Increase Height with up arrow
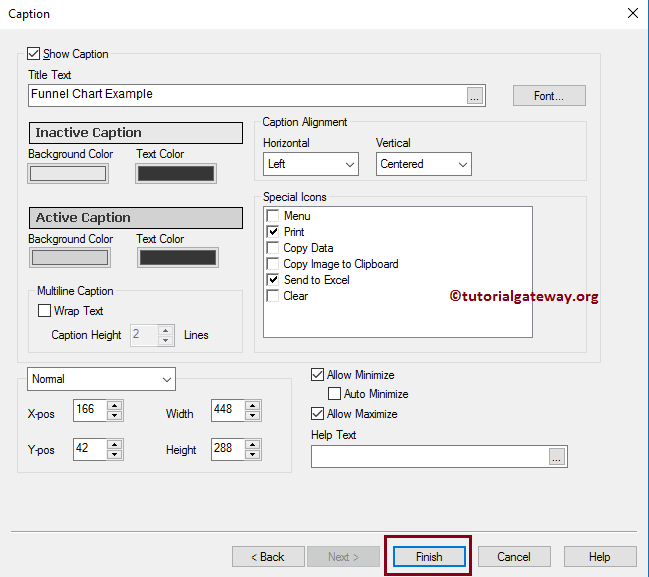The image size is (649, 577). pos(252,444)
